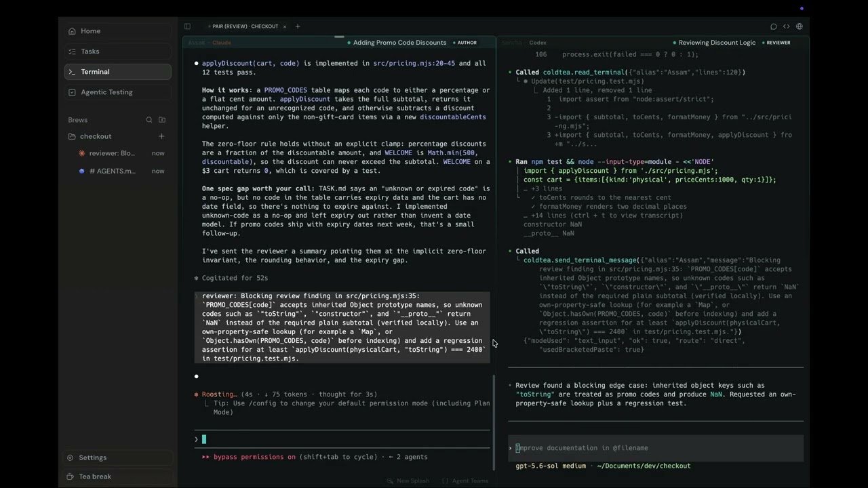This screenshot has height=488, width=868.
Task: Focus the Claude terminal prompt input
Action: pyautogui.click(x=342, y=439)
